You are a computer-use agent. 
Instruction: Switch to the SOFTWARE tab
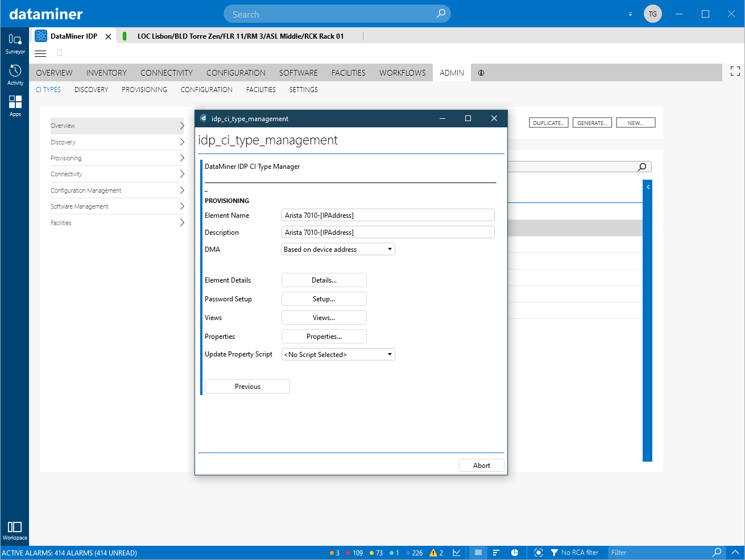[299, 73]
